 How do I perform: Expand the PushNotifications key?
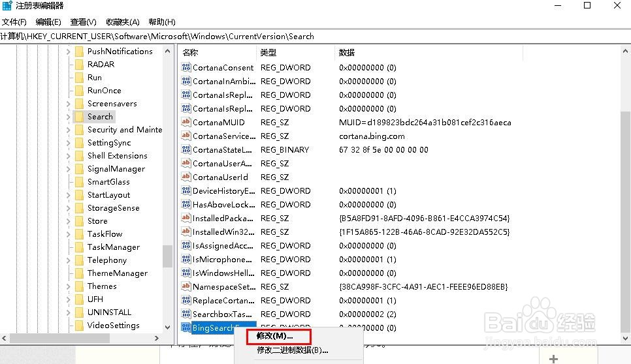[x=68, y=52]
